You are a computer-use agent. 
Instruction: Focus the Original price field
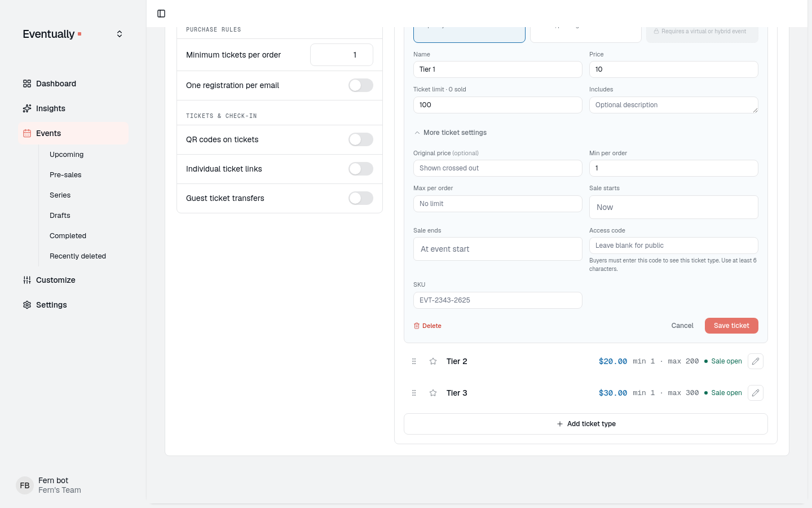(x=498, y=168)
